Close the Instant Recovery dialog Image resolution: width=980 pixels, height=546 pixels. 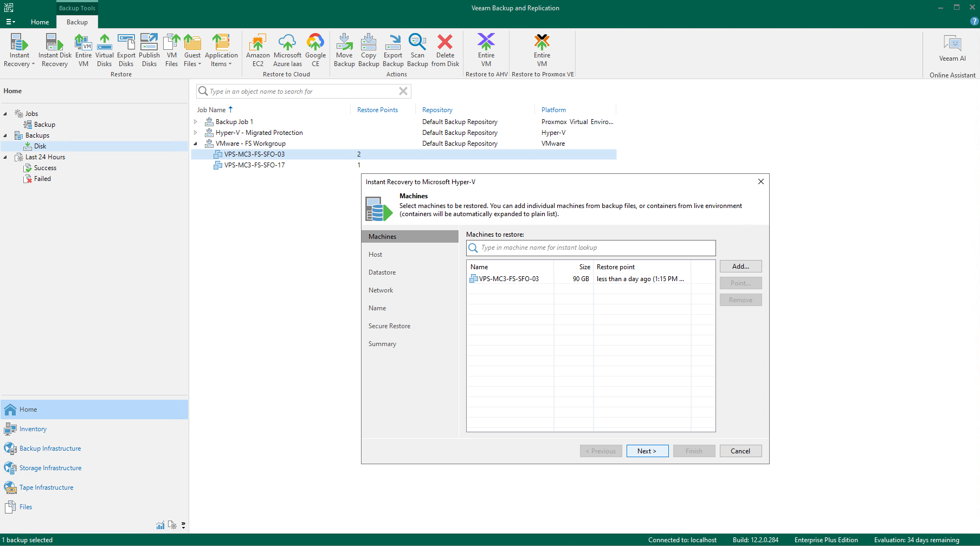(x=761, y=181)
